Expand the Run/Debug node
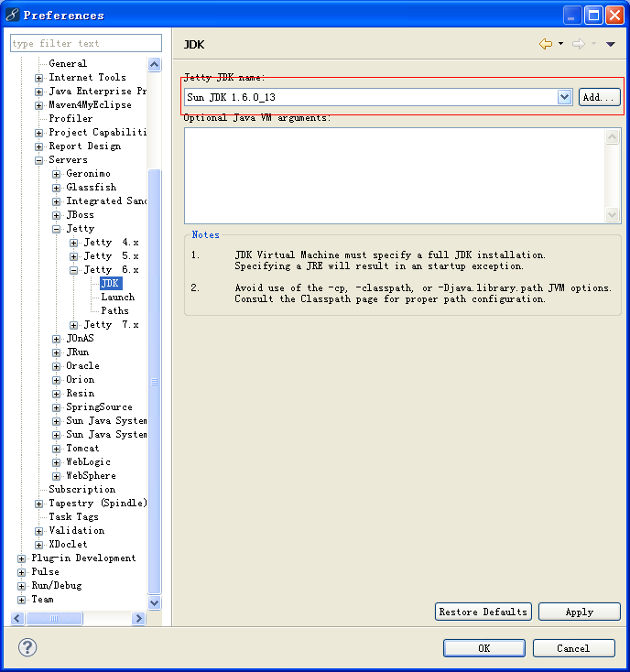This screenshot has height=672, width=630. 21,586
